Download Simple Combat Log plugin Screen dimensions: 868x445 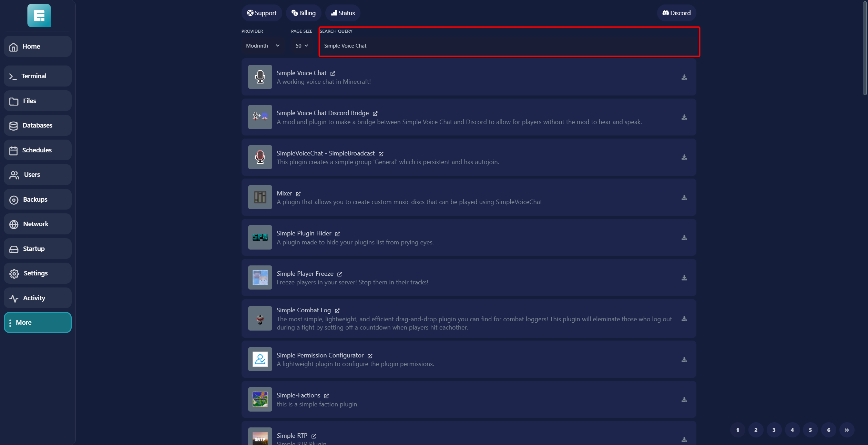[x=684, y=318]
